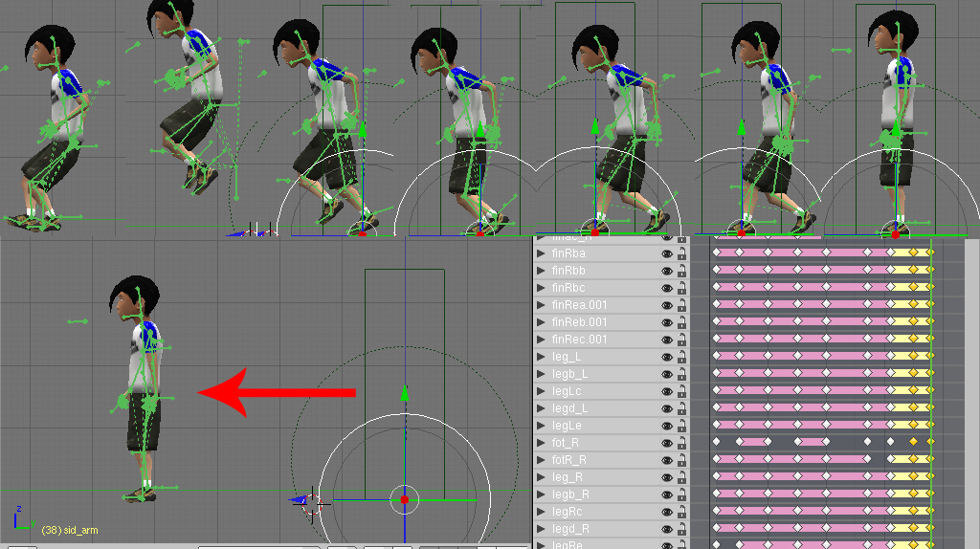Lock the legb_R channel
This screenshot has height=549, width=980.
(681, 494)
